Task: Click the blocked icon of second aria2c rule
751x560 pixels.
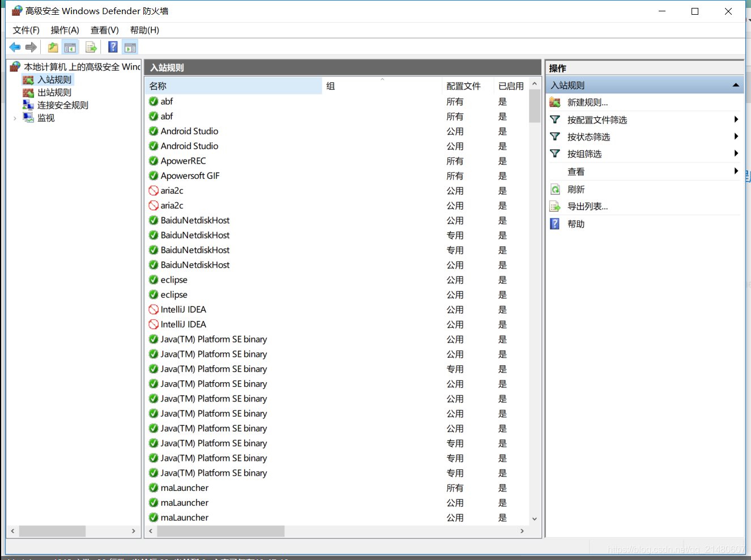Action: (153, 206)
